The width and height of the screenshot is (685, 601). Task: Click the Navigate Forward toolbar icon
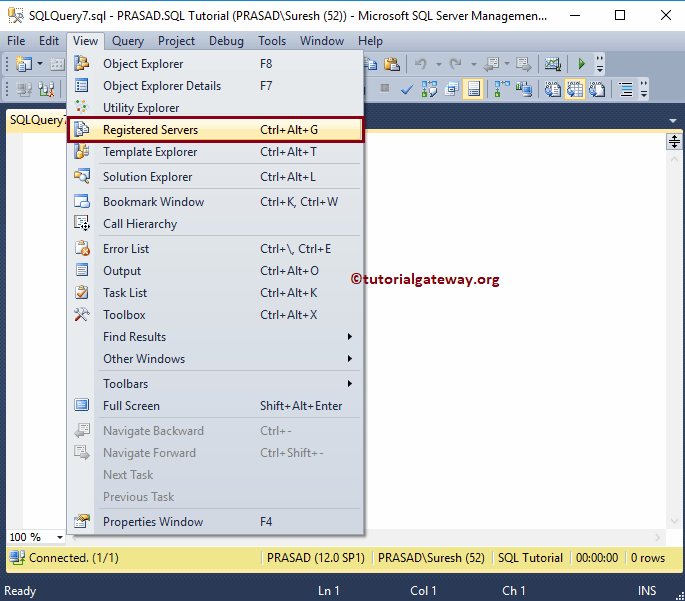[x=523, y=64]
